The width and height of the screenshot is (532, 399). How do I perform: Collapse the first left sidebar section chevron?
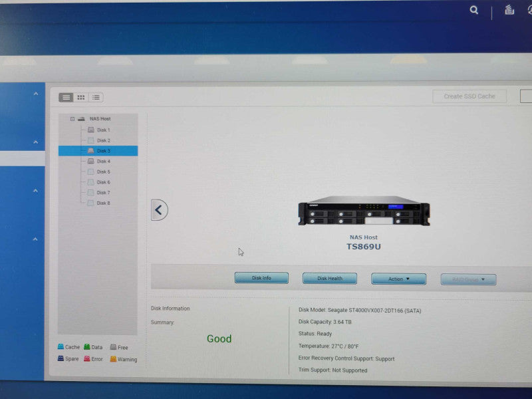point(36,94)
